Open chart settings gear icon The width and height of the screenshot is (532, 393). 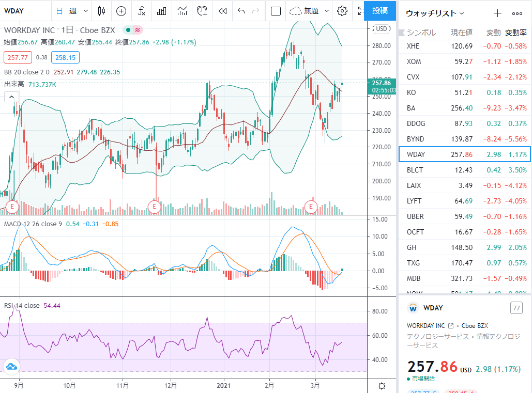(342, 11)
